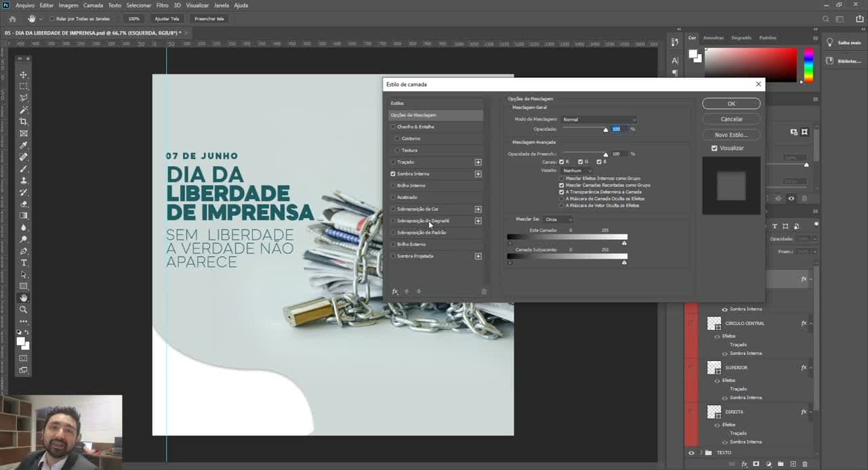Click the Ajustar Tela button
Image resolution: width=868 pixels, height=470 pixels.
[x=167, y=19]
